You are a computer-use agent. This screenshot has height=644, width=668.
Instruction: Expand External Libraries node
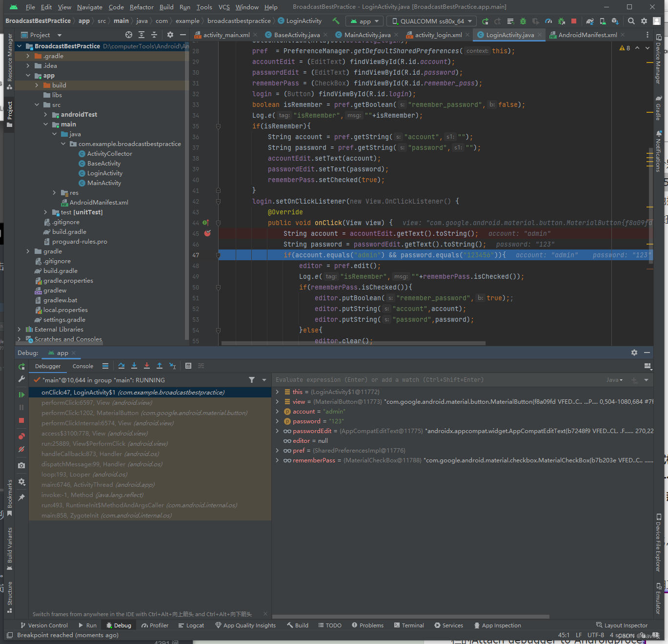(x=19, y=330)
